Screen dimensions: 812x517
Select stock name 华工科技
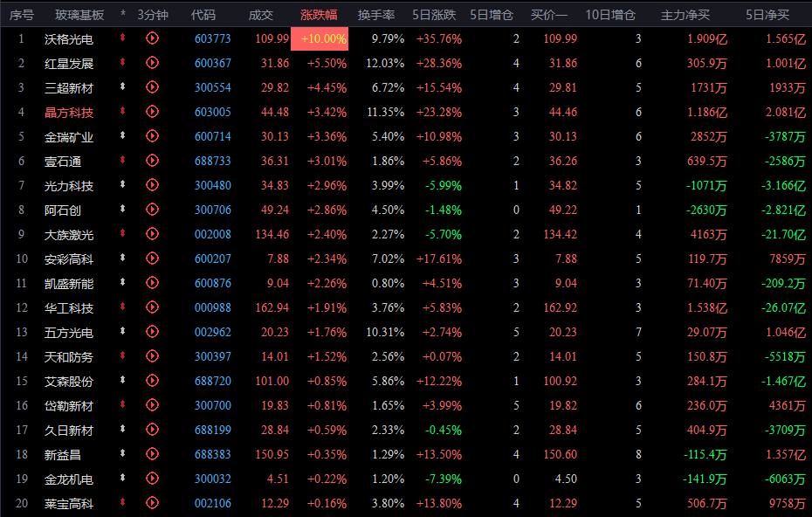point(69,308)
